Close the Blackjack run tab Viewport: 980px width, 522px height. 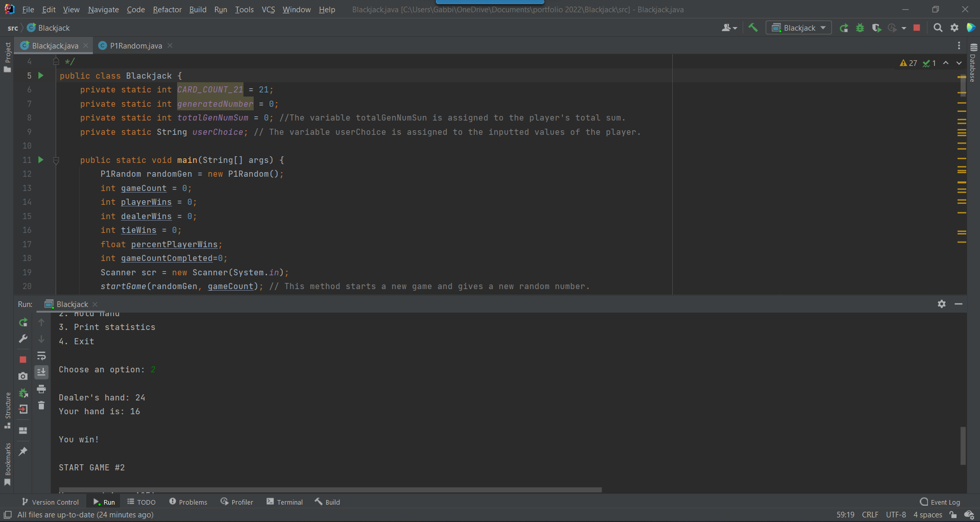(95, 304)
